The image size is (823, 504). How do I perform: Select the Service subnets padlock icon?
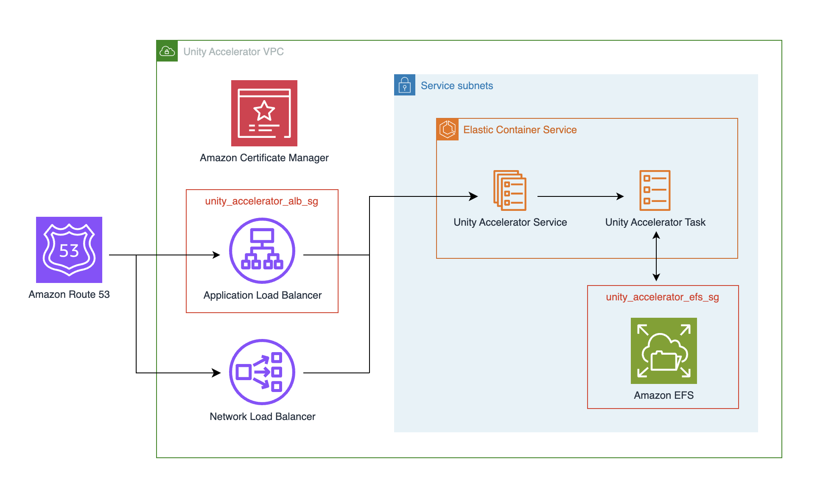[x=405, y=85]
